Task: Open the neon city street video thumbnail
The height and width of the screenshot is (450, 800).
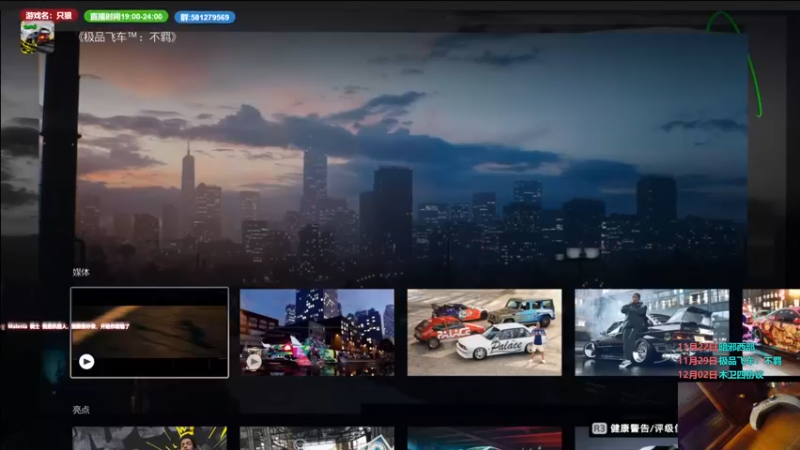Action: click(317, 332)
